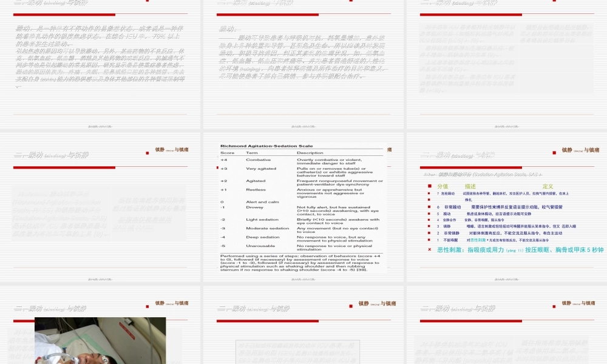Screen dimensions: 607x364
Task: Click the red square icon on the first slide header
Action: 146,2
